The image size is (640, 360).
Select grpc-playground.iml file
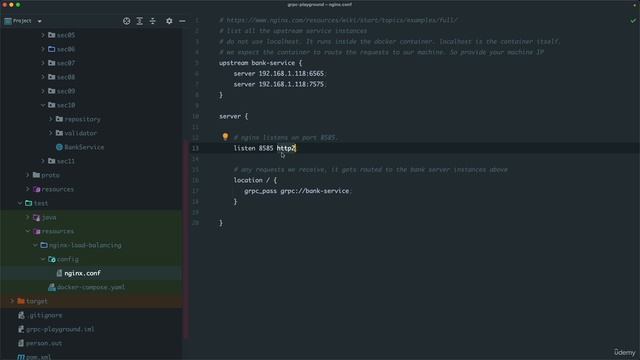click(60, 329)
